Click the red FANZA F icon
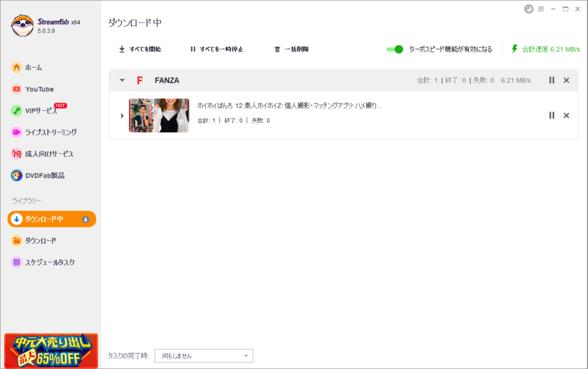The image size is (588, 369). tap(140, 80)
